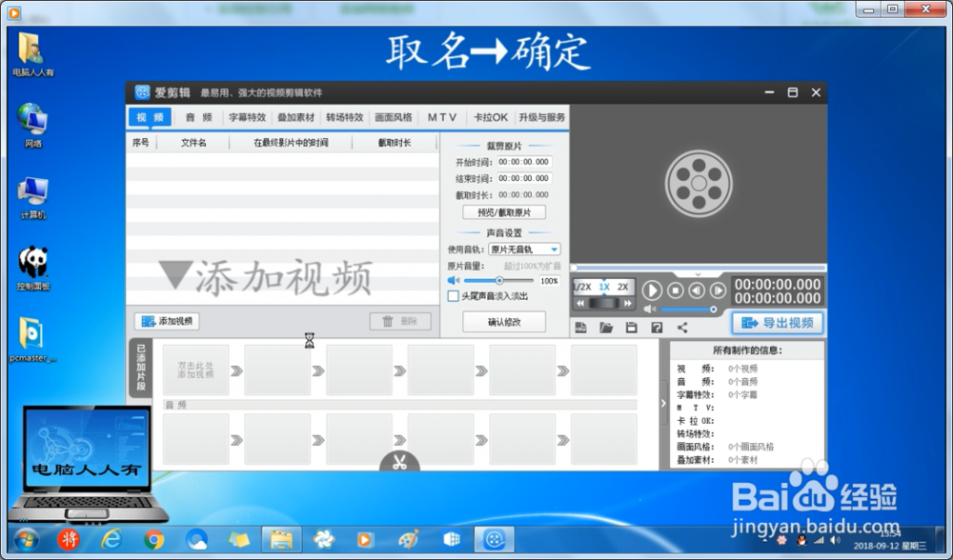Image resolution: width=953 pixels, height=560 pixels.
Task: Click the rewind double-arrow icon
Action: click(580, 303)
